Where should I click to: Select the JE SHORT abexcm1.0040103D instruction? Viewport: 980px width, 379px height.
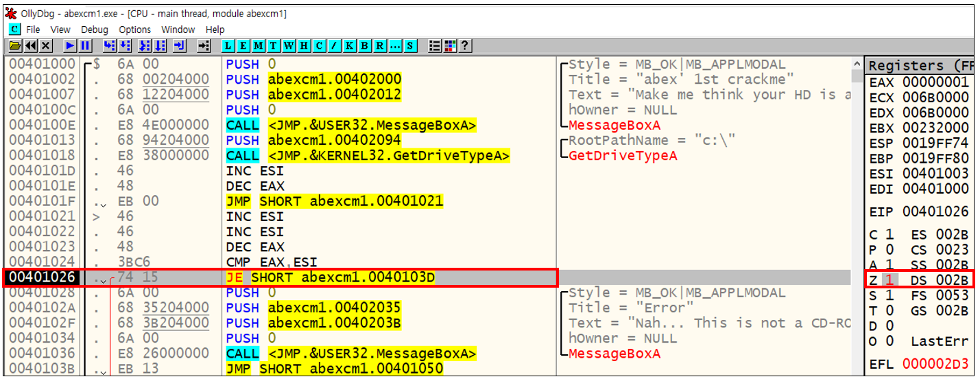click(x=331, y=277)
